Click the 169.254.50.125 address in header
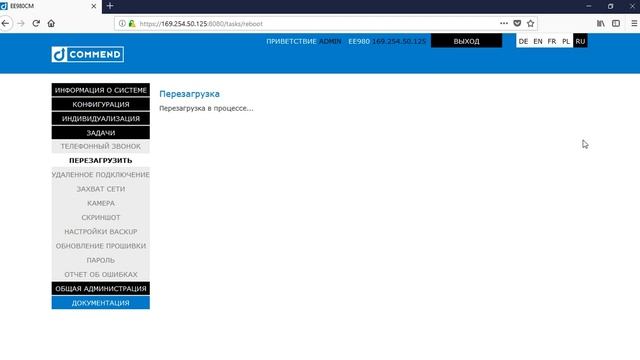 tap(399, 41)
